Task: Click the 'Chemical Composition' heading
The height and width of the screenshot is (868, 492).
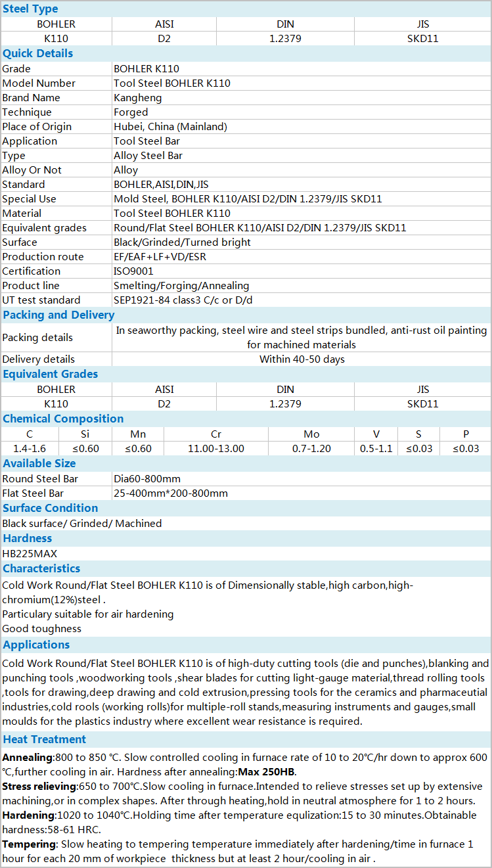Action: pos(63,419)
